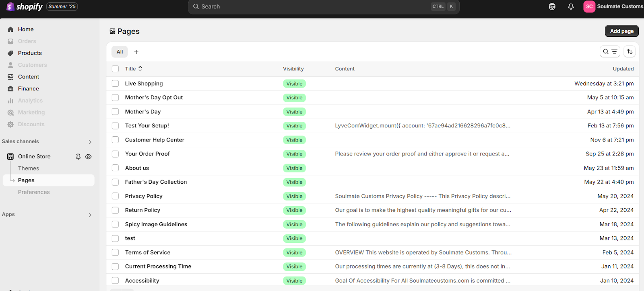Click the Shopify logo
Screen dimensions: 644x291
[x=25, y=6]
